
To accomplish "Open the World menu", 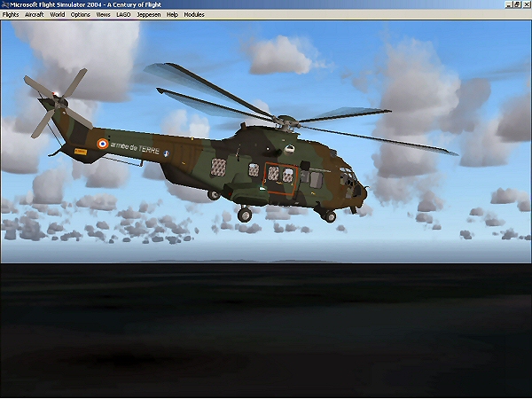I will tap(58, 15).
